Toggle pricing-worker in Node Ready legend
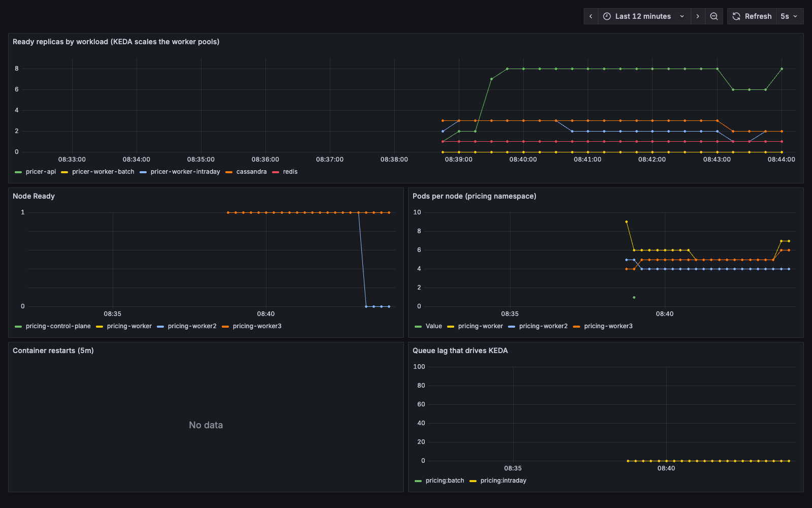Viewport: 812px width, 508px height. pyautogui.click(x=129, y=326)
